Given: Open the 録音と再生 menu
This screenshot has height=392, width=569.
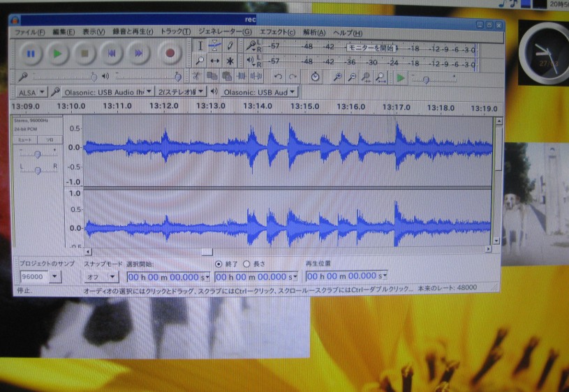Looking at the screenshot, I should (133, 32).
